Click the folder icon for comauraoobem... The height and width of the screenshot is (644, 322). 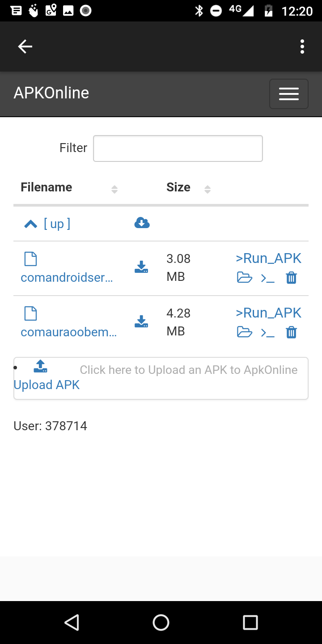(x=244, y=332)
